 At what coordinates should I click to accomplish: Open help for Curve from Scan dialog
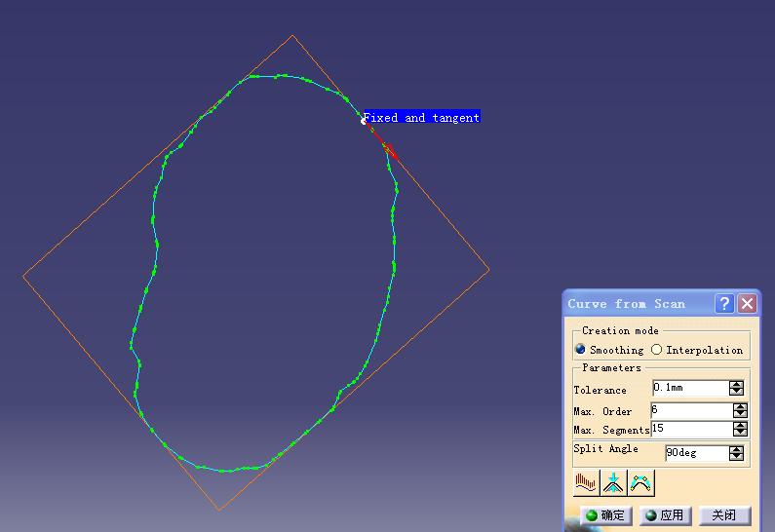(724, 303)
